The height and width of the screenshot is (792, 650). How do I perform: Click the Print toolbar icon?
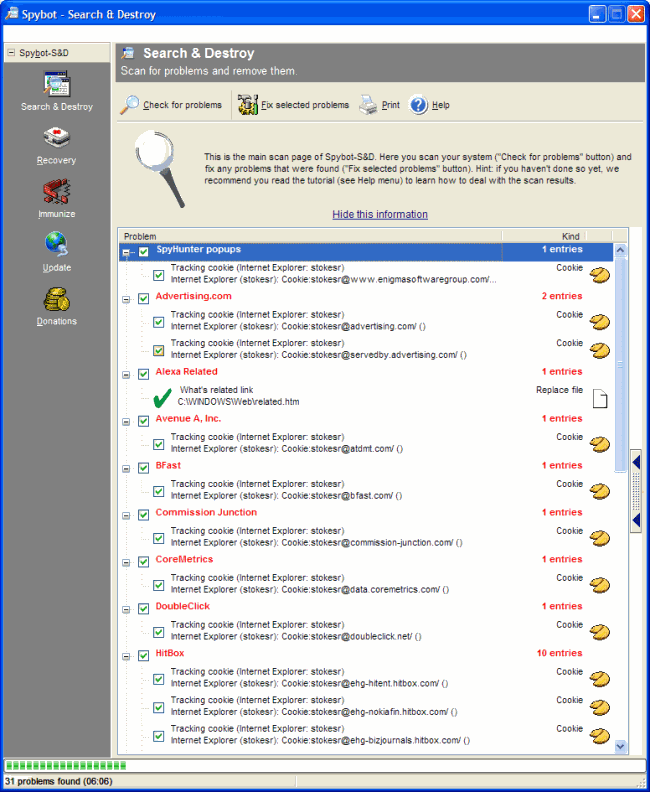(x=369, y=105)
